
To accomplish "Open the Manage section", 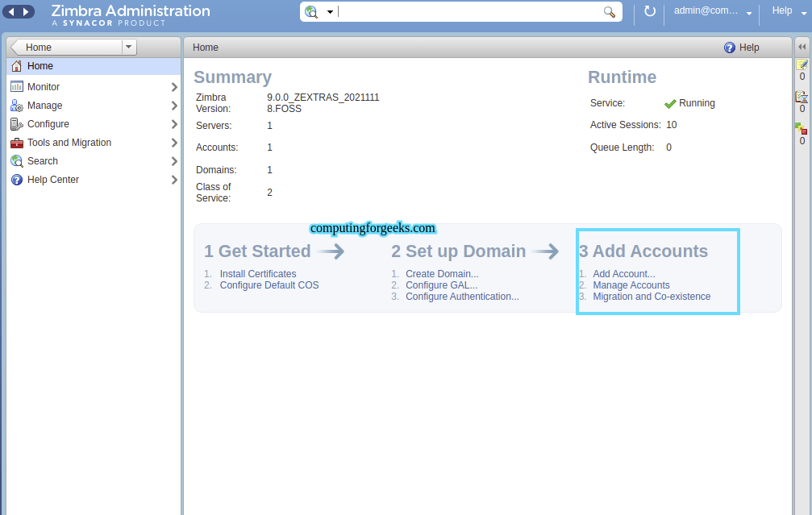I will tap(44, 106).
